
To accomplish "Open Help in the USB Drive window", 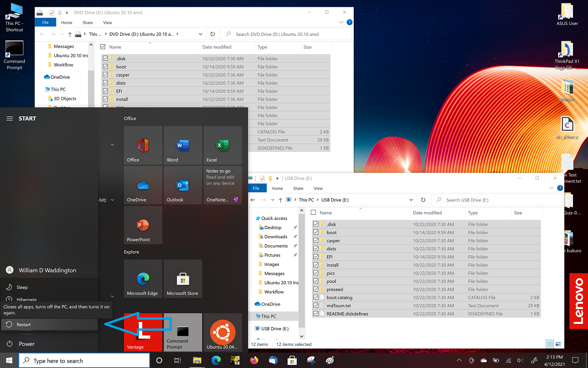I will click(x=560, y=188).
